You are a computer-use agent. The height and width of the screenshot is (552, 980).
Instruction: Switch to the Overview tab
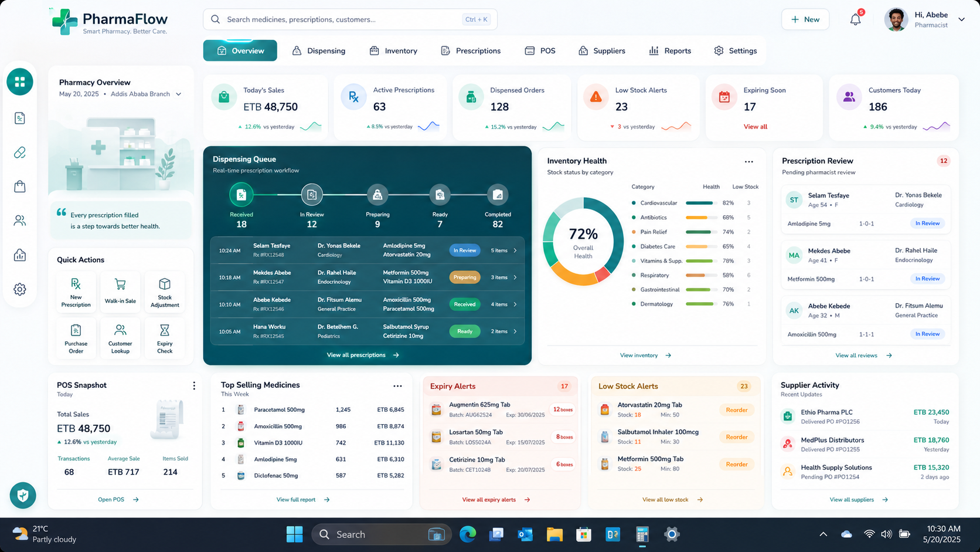pos(240,50)
